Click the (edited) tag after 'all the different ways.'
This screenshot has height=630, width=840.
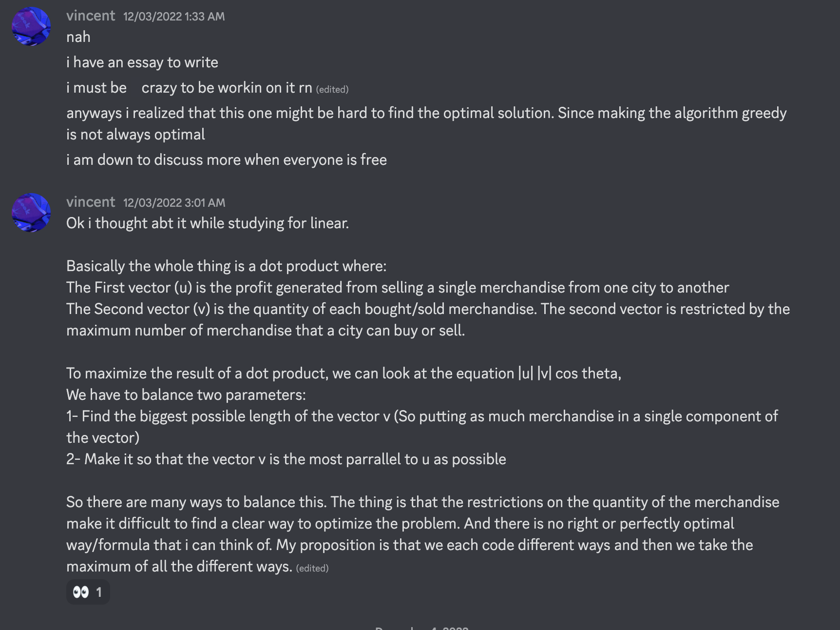(x=312, y=569)
